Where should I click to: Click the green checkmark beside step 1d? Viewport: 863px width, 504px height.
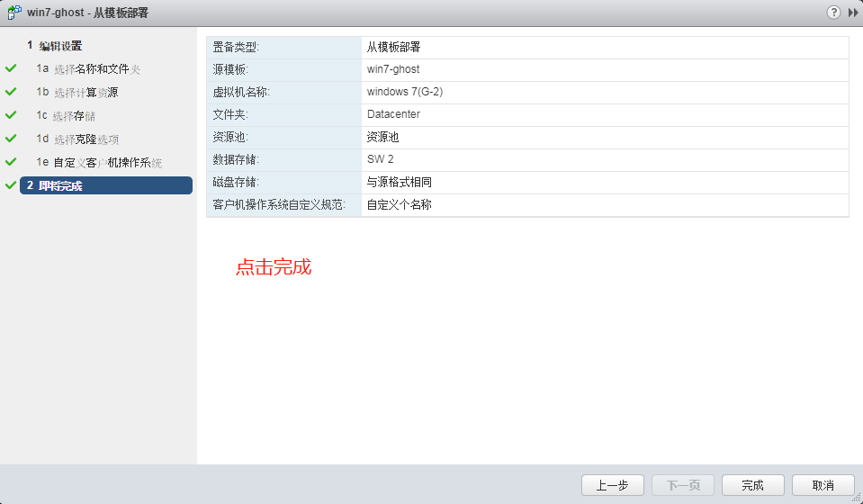tap(11, 138)
